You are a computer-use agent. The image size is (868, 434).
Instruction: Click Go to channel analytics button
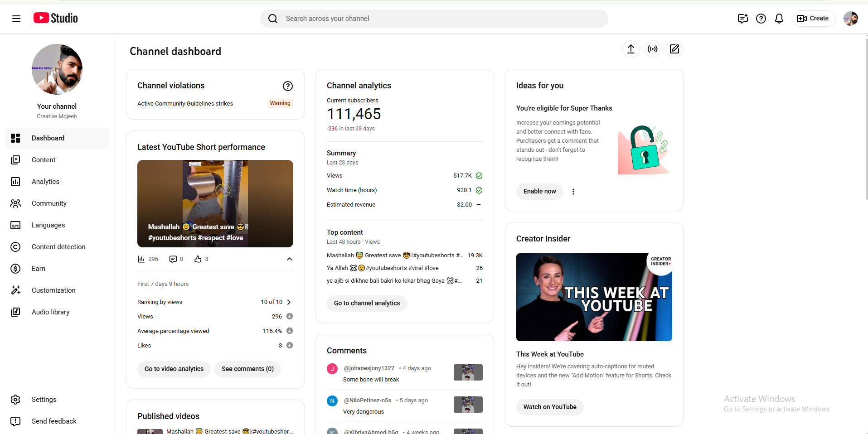367,304
